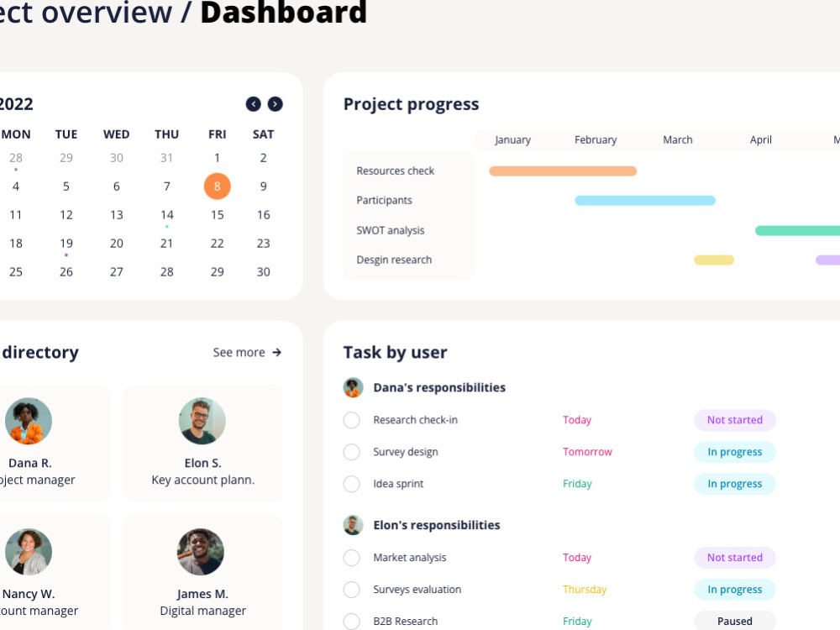The image size is (840, 630).
Task: Click Participants row label
Action: click(x=384, y=201)
